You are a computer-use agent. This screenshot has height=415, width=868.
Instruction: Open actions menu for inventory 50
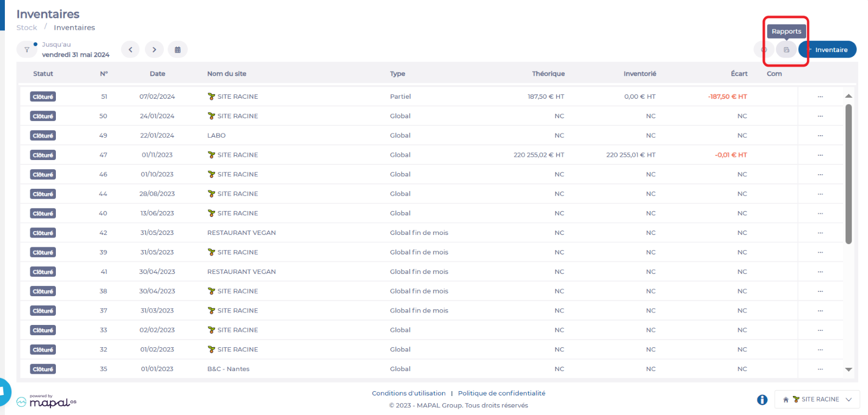pos(820,116)
